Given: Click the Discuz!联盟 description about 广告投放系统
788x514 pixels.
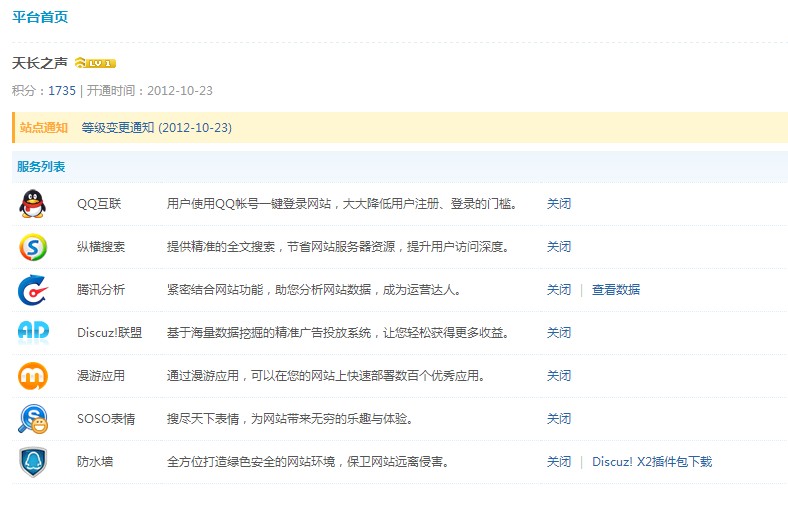Looking at the screenshot, I should click(338, 333).
